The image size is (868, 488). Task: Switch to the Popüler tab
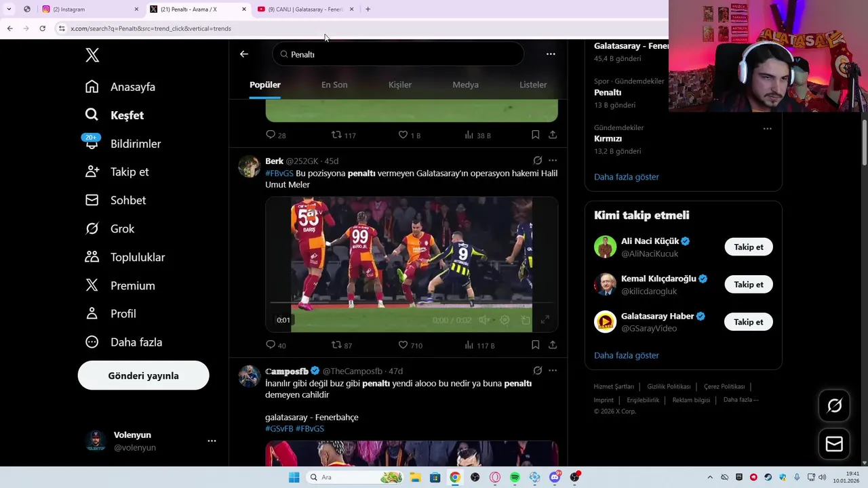click(265, 85)
